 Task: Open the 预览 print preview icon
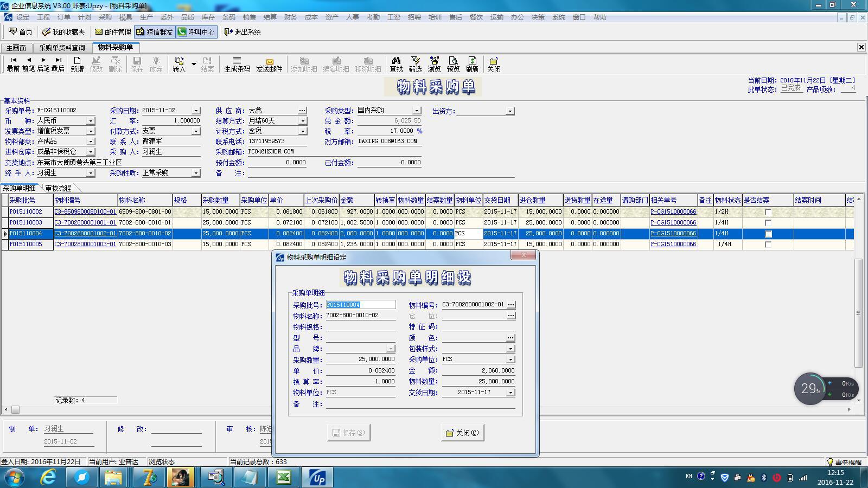453,63
